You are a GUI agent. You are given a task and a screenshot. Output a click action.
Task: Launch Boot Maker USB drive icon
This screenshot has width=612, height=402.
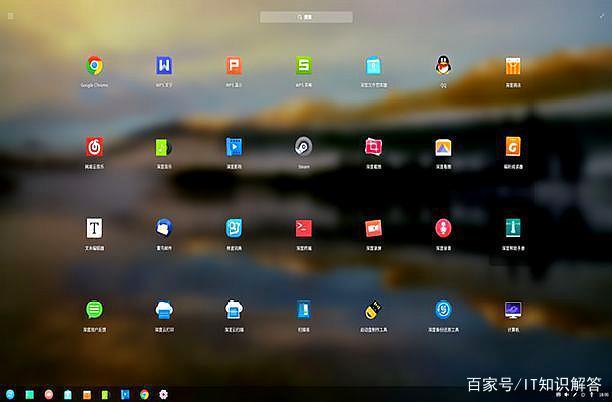[x=374, y=310]
